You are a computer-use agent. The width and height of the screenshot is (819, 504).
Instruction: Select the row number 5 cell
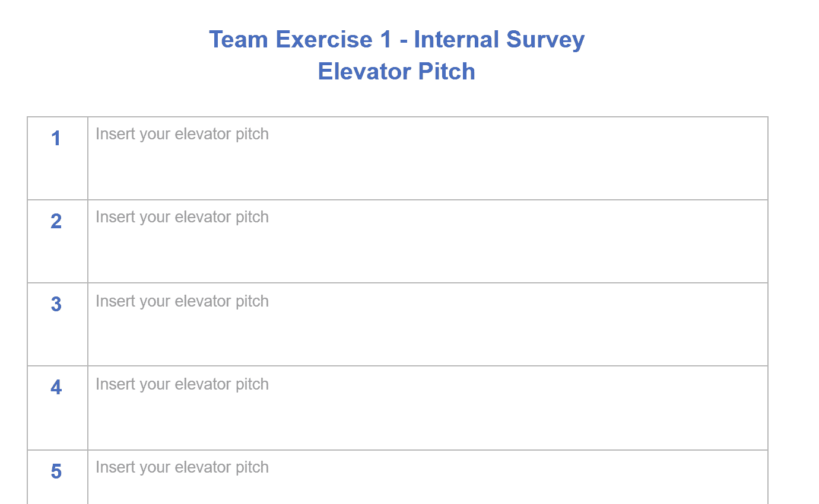[58, 477]
